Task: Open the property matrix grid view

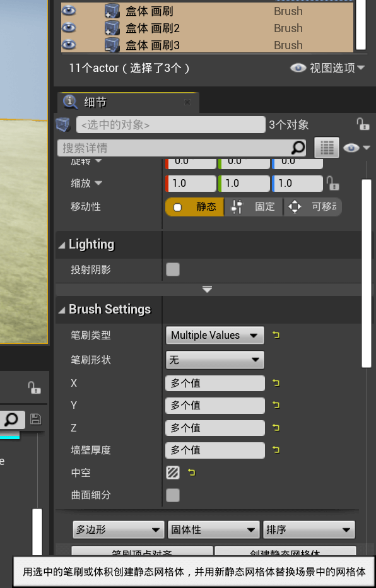Action: tap(327, 148)
